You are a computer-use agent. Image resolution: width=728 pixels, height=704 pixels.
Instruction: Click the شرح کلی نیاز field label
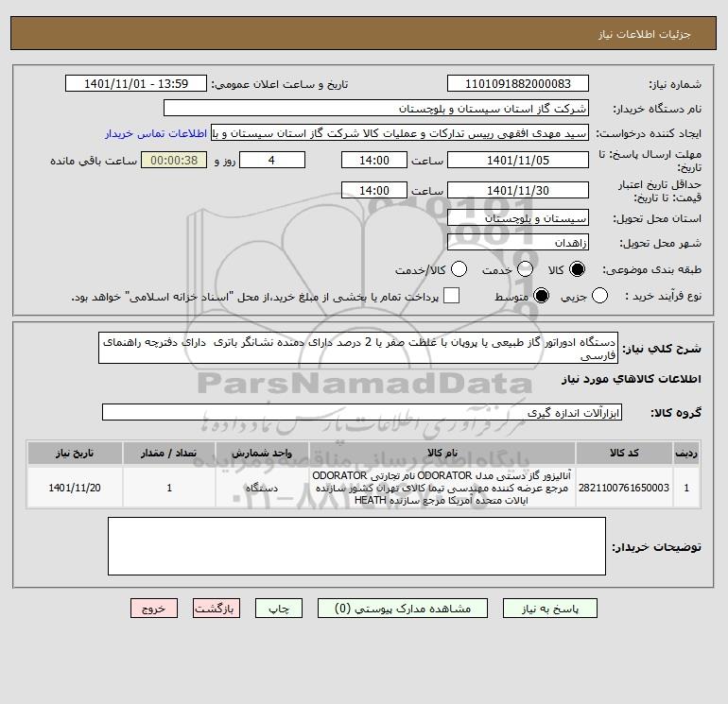tap(662, 348)
